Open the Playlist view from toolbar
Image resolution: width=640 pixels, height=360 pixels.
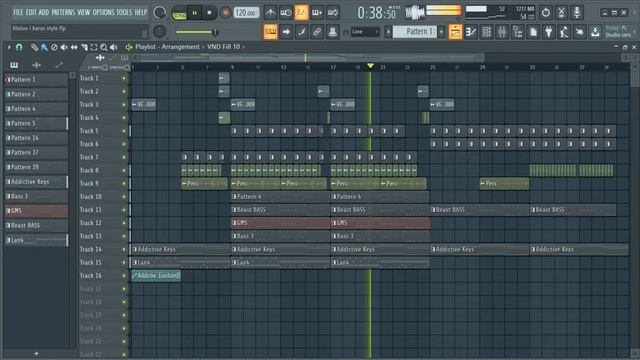click(x=455, y=32)
